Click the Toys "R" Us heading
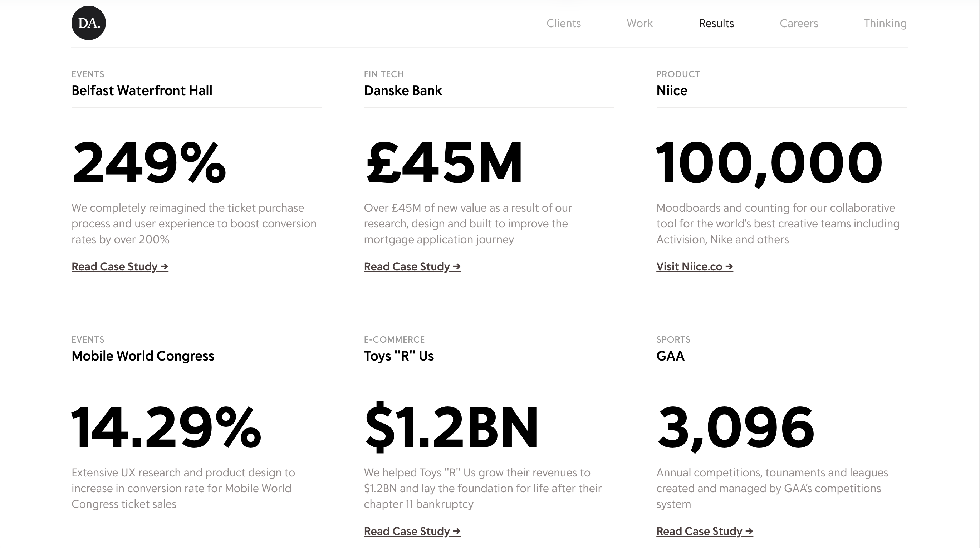This screenshot has height=548, width=980. click(399, 356)
